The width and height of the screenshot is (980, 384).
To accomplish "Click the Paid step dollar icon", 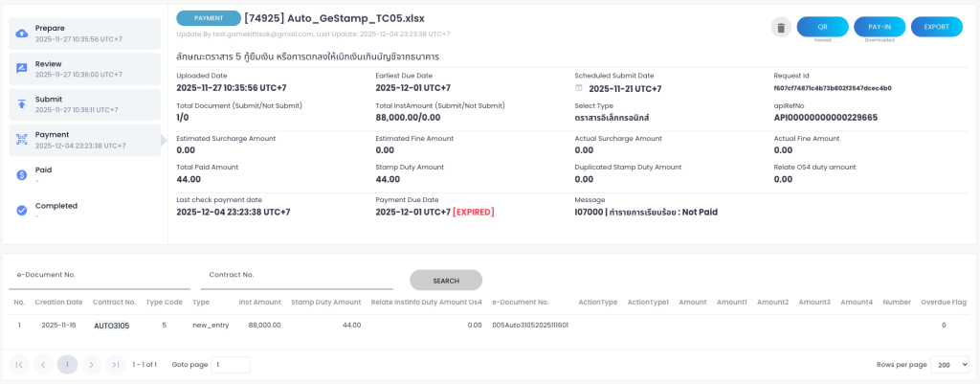I will coord(22,174).
